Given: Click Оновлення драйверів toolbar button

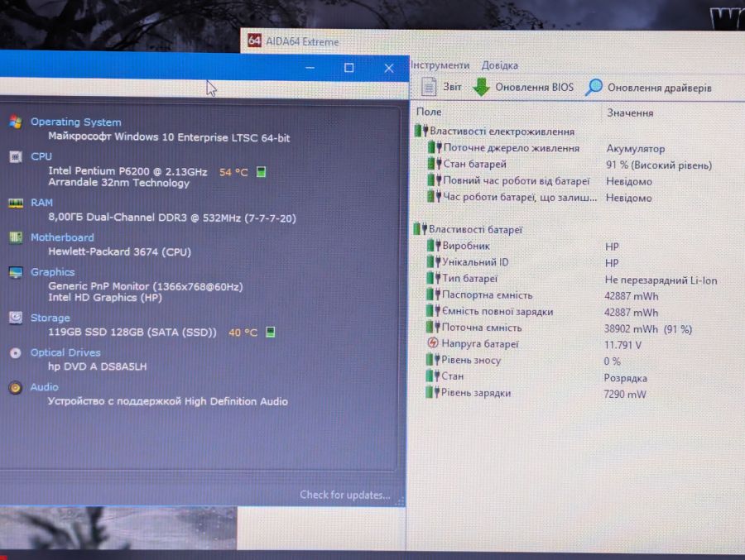Looking at the screenshot, I should tap(648, 88).
